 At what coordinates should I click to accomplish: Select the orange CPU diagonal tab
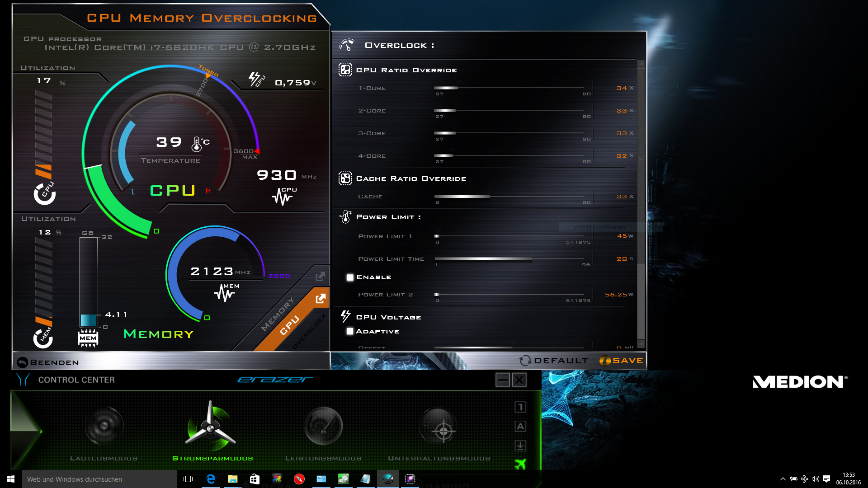(x=290, y=325)
